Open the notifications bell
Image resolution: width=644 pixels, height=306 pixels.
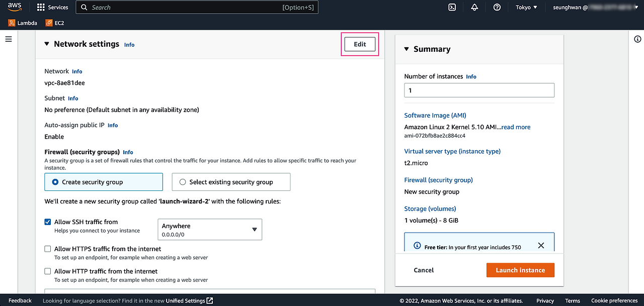474,7
